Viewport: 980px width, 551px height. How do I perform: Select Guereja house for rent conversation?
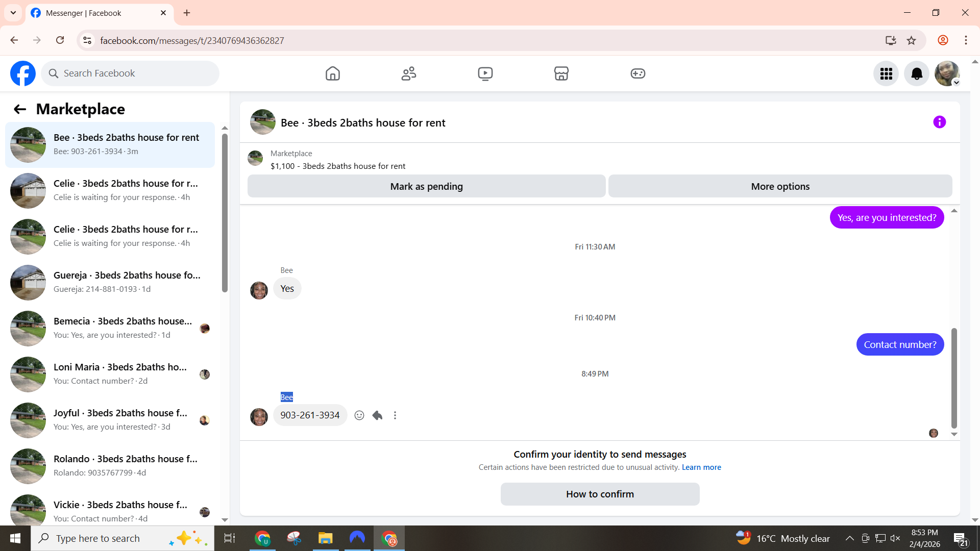110,282
